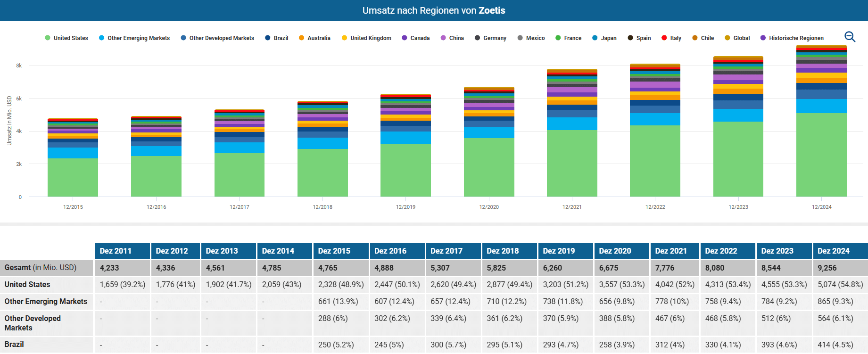Toggle United Kingdom legend entry
Screen dimensions: 868x354
366,38
